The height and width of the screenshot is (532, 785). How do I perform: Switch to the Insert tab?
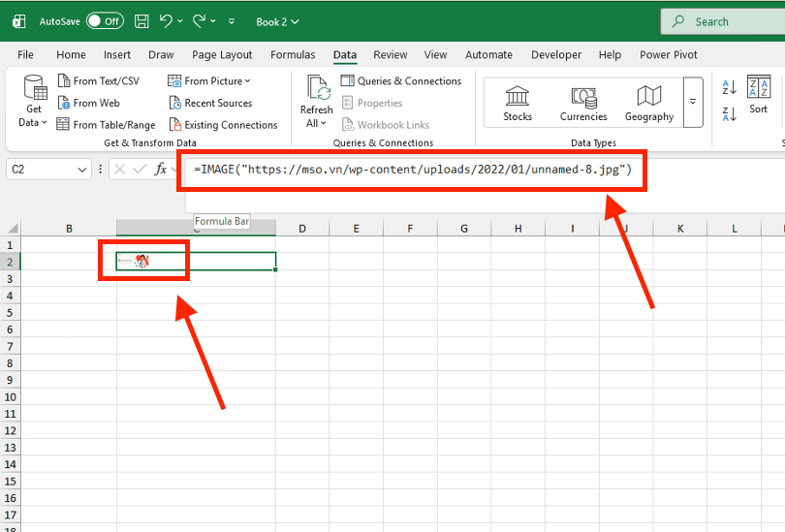coord(117,54)
